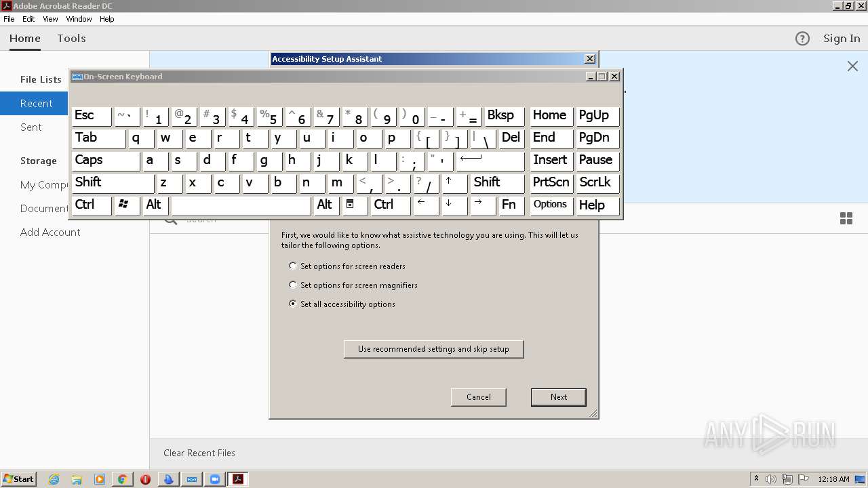Launch Opera browser from taskbar

pyautogui.click(x=145, y=479)
